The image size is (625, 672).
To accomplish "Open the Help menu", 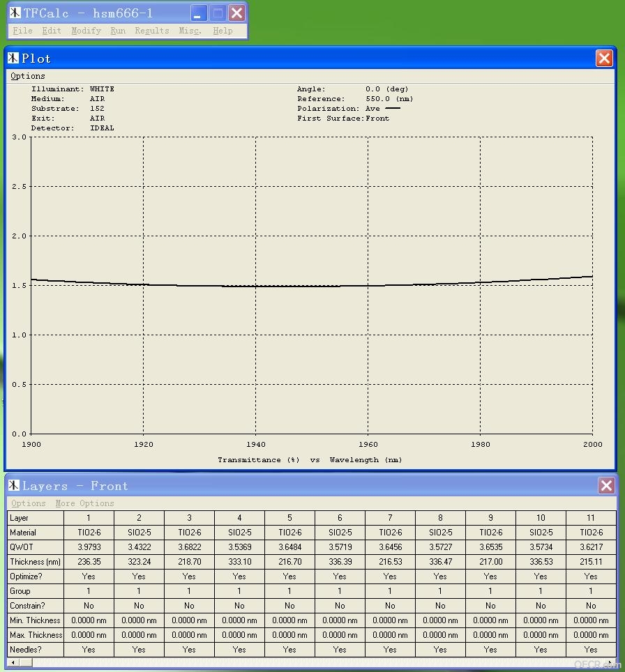I will coord(223,31).
